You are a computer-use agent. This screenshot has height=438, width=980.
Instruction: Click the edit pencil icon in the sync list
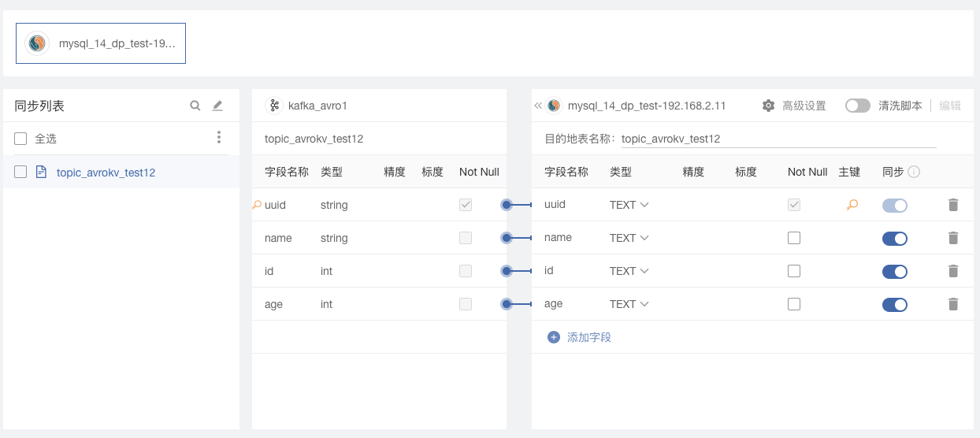tap(218, 106)
